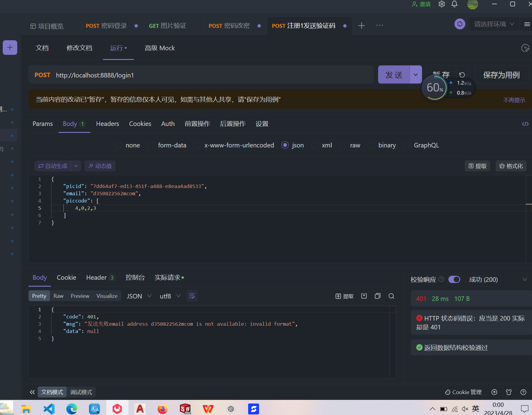Image resolution: width=532 pixels, height=415 pixels.
Task: Open the 高级 Mock sub-tab
Action: pyautogui.click(x=160, y=48)
